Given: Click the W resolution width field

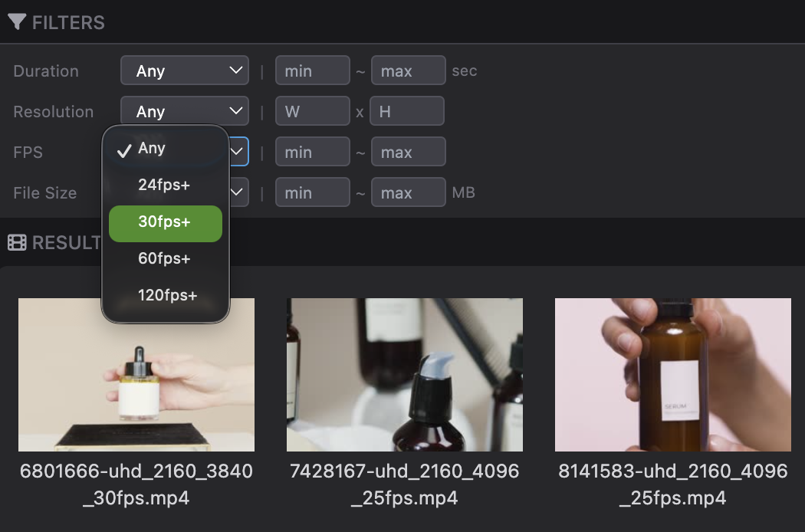Looking at the screenshot, I should [312, 110].
